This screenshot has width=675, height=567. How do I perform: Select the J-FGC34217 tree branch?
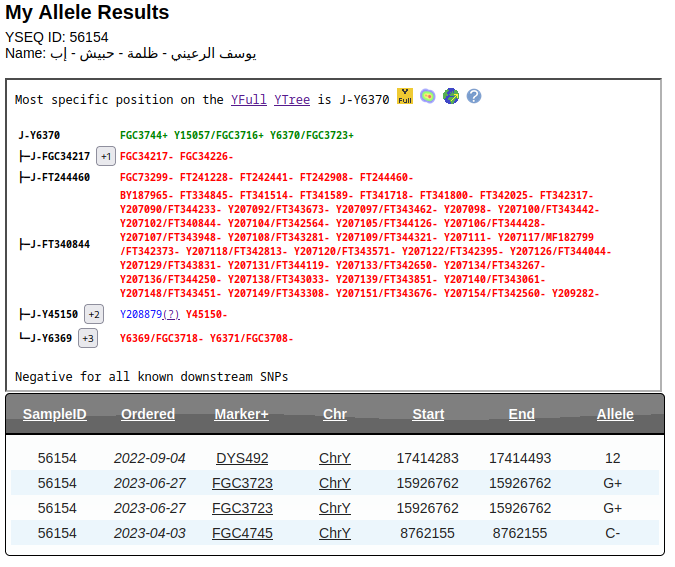click(x=60, y=156)
